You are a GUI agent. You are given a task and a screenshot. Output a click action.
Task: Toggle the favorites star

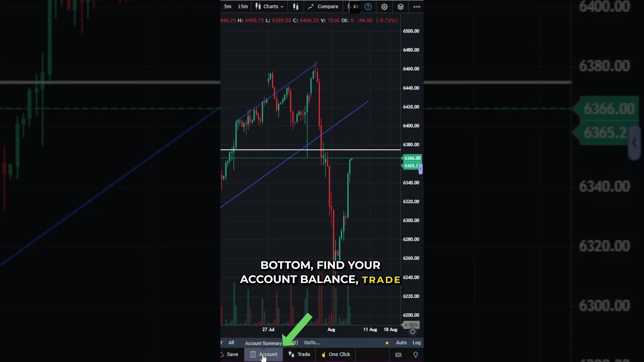coord(387,343)
